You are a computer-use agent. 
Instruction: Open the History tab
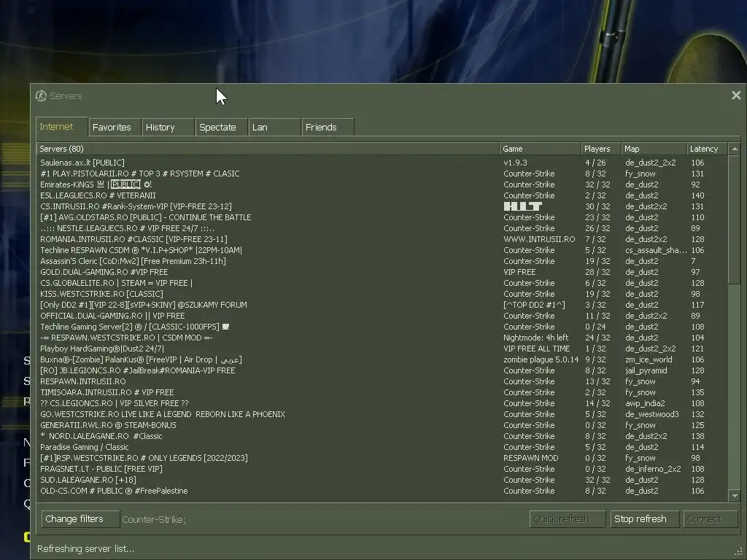169,127
